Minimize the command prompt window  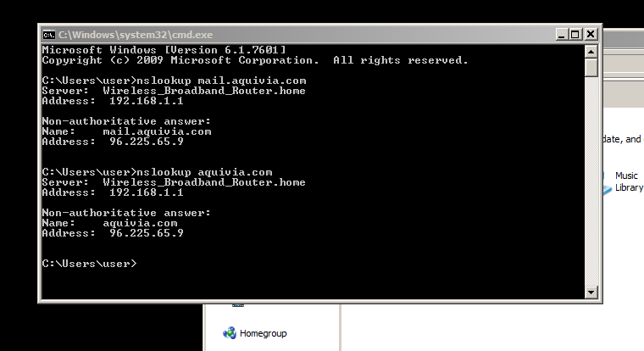[x=561, y=34]
